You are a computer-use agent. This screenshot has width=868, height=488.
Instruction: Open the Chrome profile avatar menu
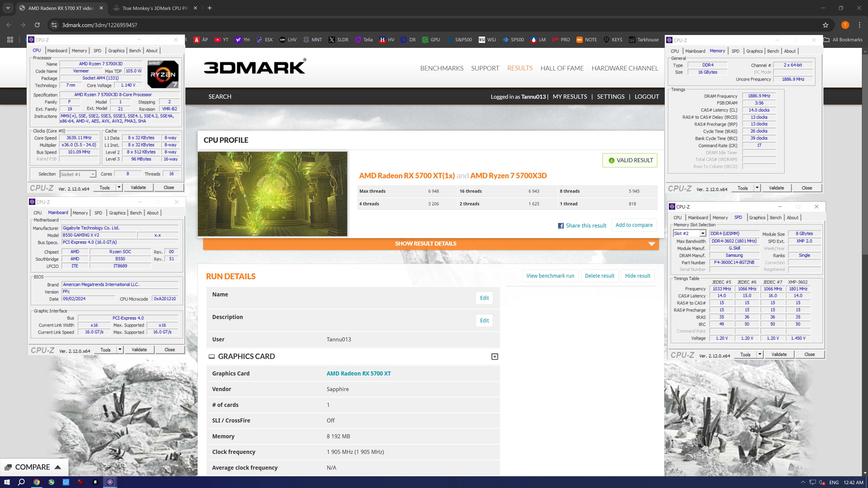point(845,25)
